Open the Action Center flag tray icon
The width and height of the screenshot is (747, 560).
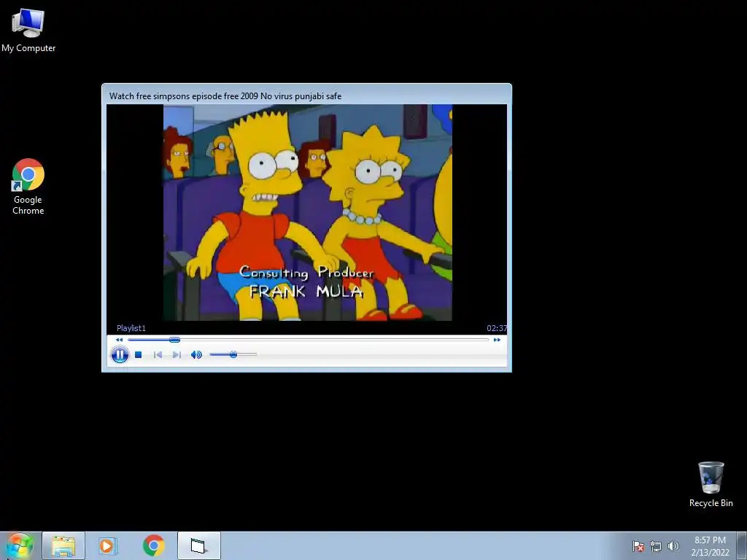pos(638,546)
